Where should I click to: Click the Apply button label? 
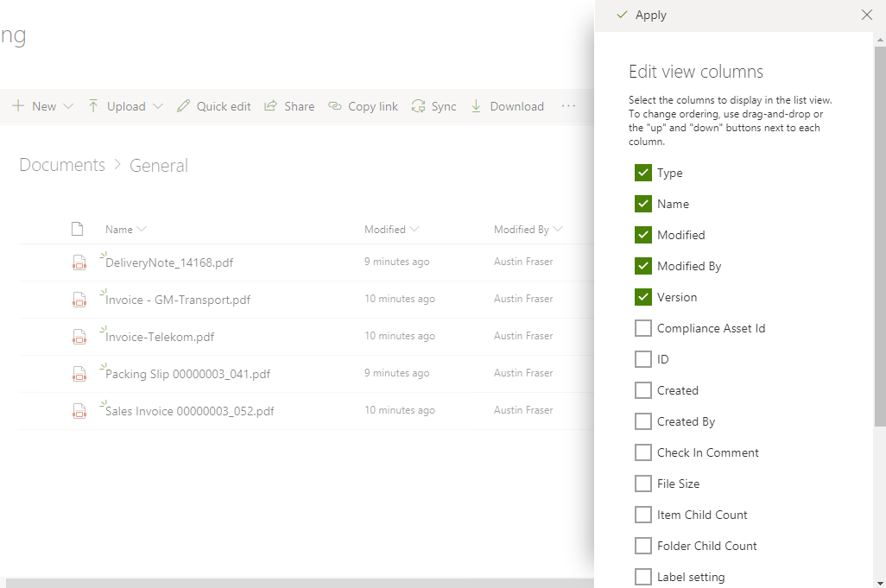(651, 16)
